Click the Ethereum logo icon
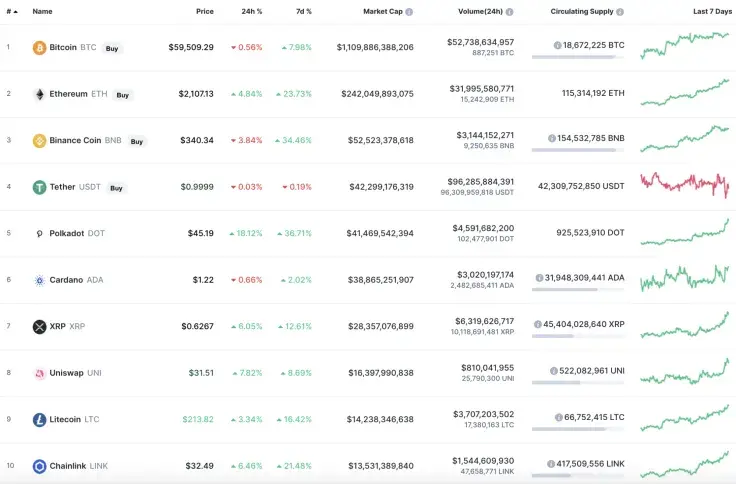736x484 pixels. click(40, 94)
